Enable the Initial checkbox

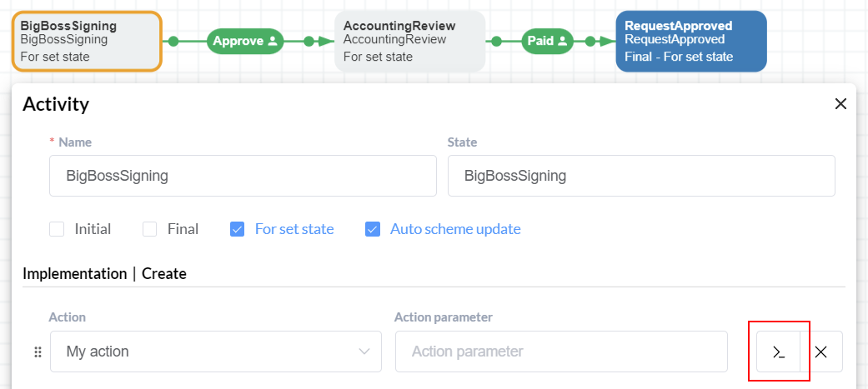(57, 229)
